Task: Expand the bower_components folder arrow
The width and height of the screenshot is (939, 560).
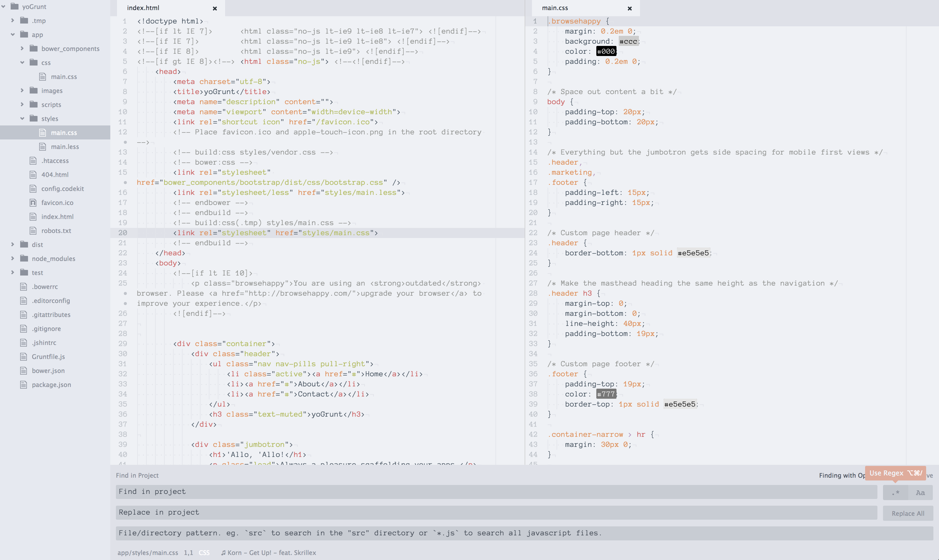Action: click(22, 48)
